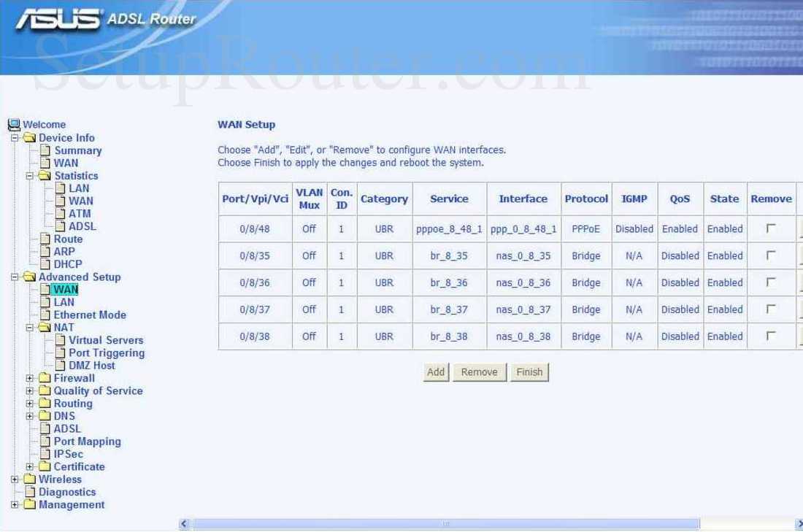The image size is (803, 532).
Task: Click Finish to apply changes
Action: tap(530, 371)
